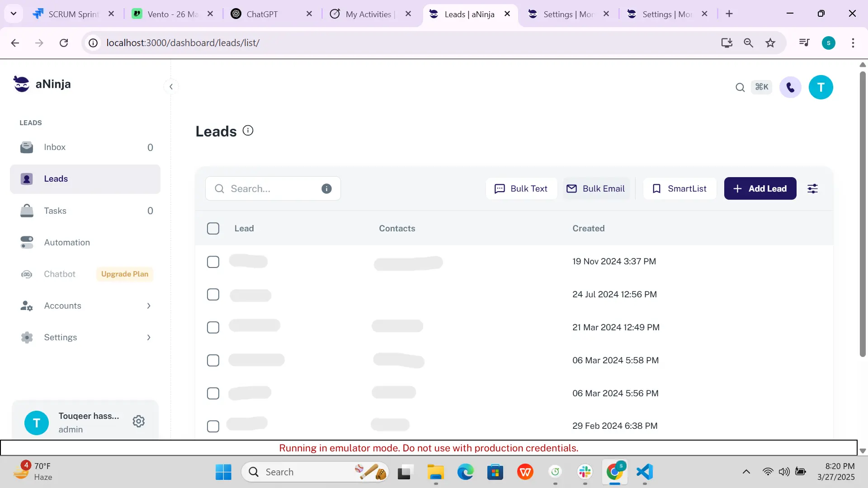
Task: Open the SmartList button
Action: tap(679, 188)
